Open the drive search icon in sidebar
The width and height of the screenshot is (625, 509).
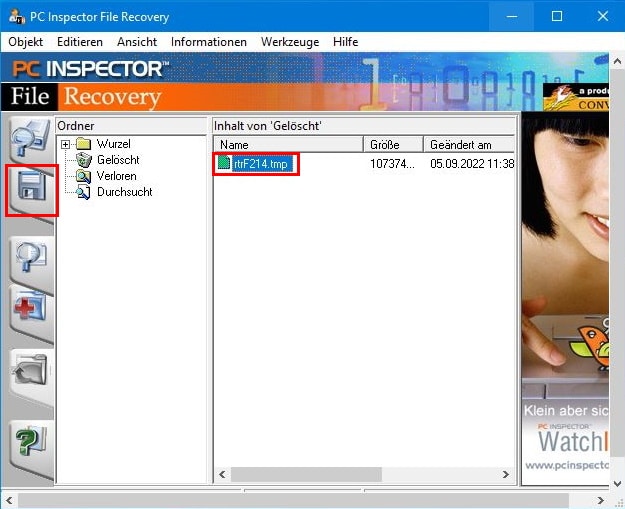[31, 138]
